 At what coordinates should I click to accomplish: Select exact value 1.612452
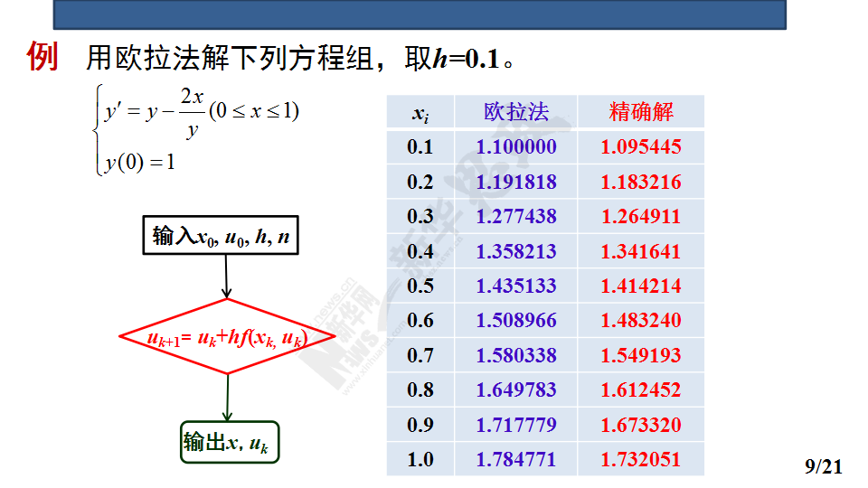(641, 390)
